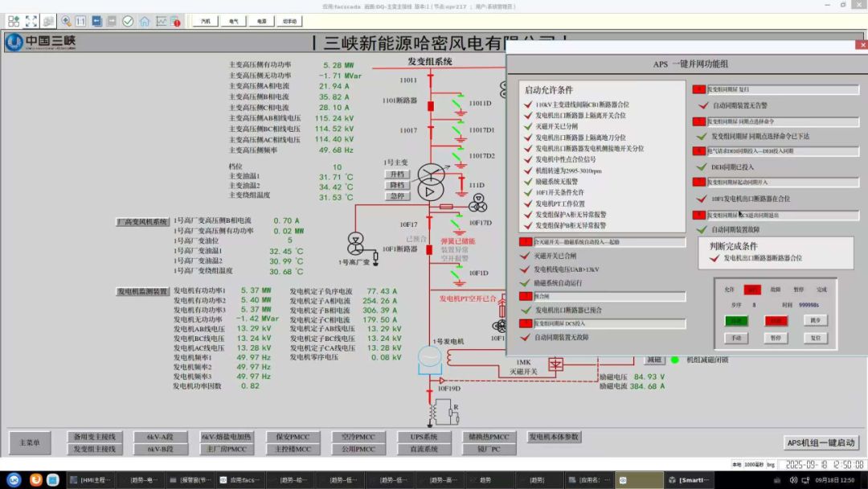Click the 手动 manual mode button
The image size is (868, 489).
[736, 338]
